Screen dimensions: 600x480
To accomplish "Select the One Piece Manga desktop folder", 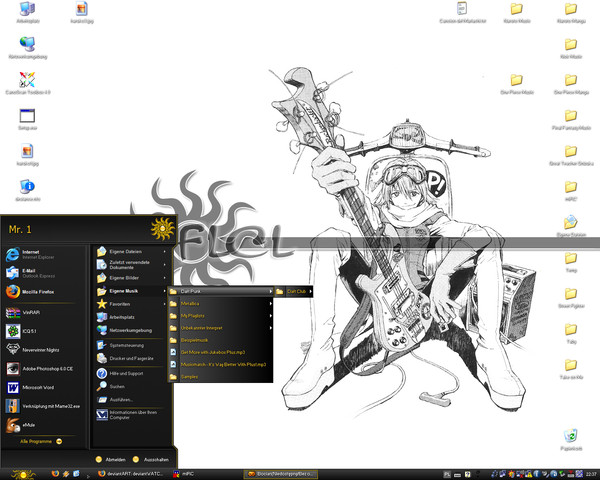I will point(571,84).
